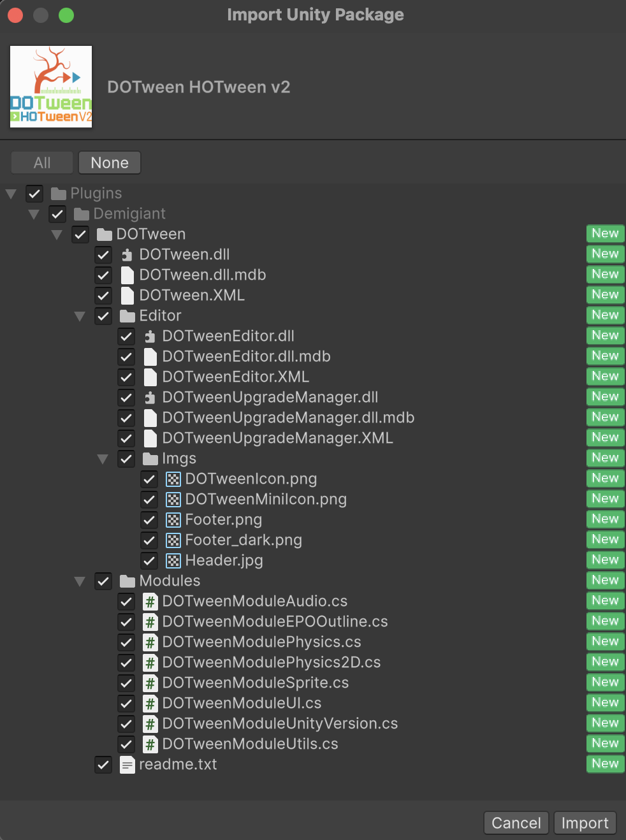Click the Footer_dark.png texture icon
The height and width of the screenshot is (840, 626).
click(173, 540)
